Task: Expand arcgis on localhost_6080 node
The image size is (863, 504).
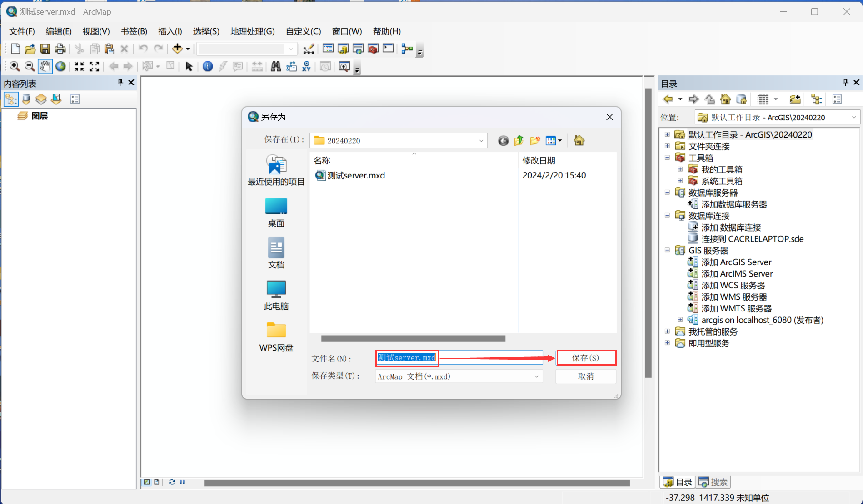Action: tap(680, 320)
